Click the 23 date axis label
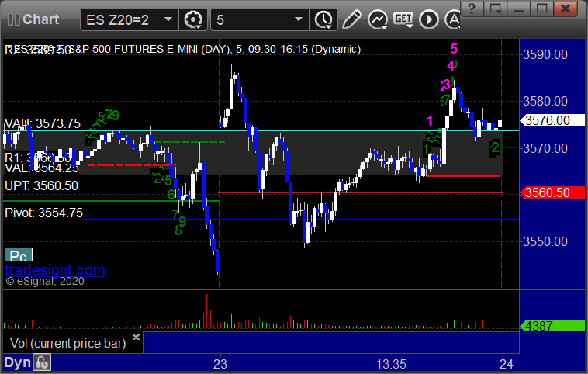Image resolution: width=588 pixels, height=374 pixels. [x=220, y=364]
